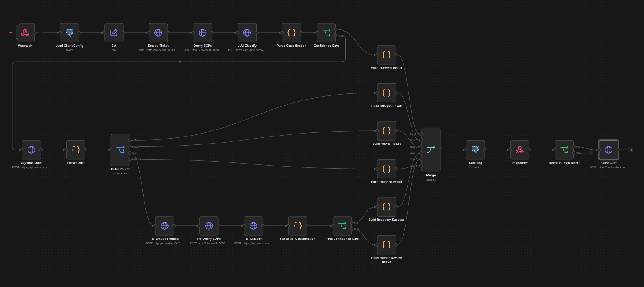644x287 pixels.
Task: Click the Merge node Input 6 connector
Action: click(x=421, y=166)
